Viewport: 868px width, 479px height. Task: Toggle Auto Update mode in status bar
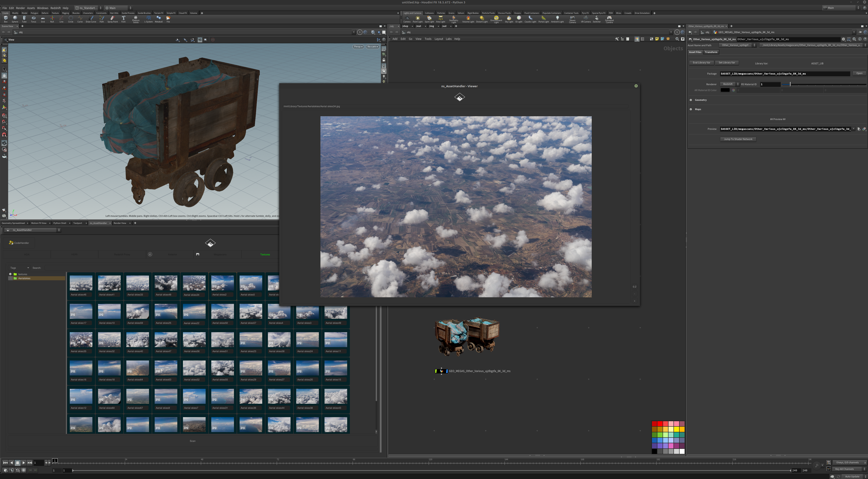(852, 476)
